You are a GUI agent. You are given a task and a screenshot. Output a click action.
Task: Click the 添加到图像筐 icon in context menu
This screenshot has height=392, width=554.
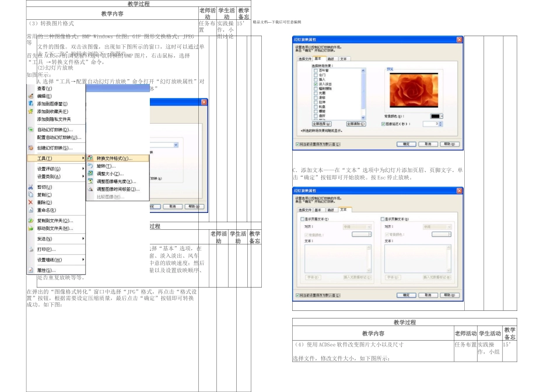click(31, 104)
